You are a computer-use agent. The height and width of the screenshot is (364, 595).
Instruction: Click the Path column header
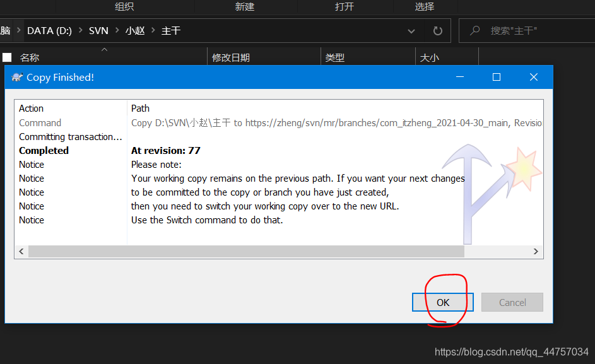(x=140, y=109)
